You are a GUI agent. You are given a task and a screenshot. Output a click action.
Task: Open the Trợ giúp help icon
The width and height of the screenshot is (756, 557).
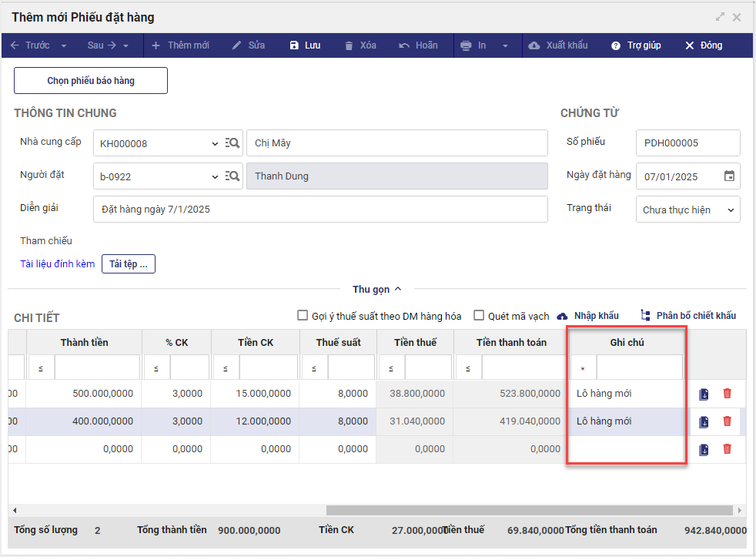click(616, 45)
